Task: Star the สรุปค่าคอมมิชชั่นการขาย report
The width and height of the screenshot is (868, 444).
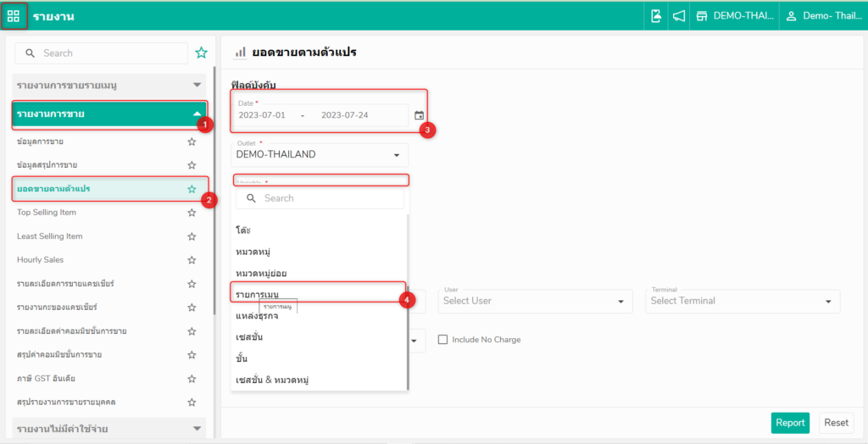Action: (x=192, y=354)
